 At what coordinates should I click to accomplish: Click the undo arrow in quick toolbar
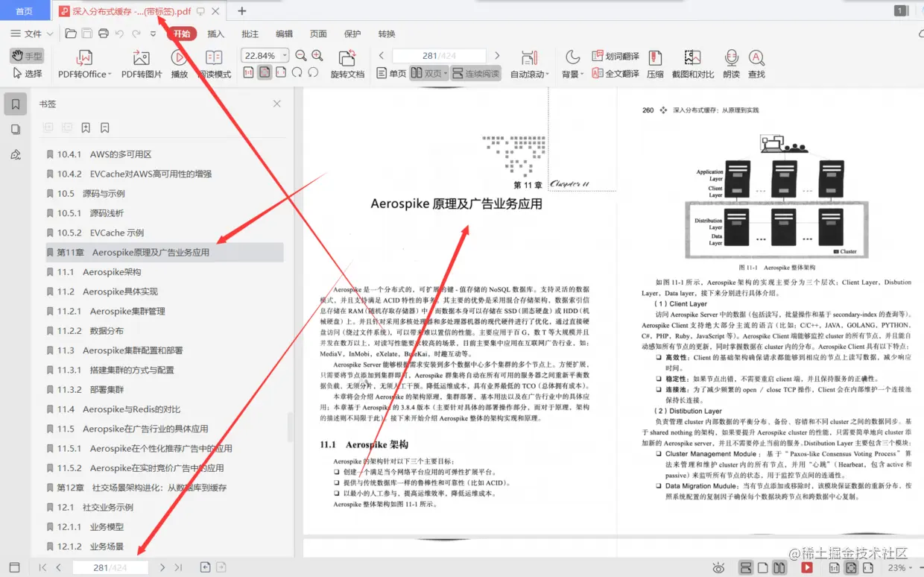pyautogui.click(x=120, y=34)
